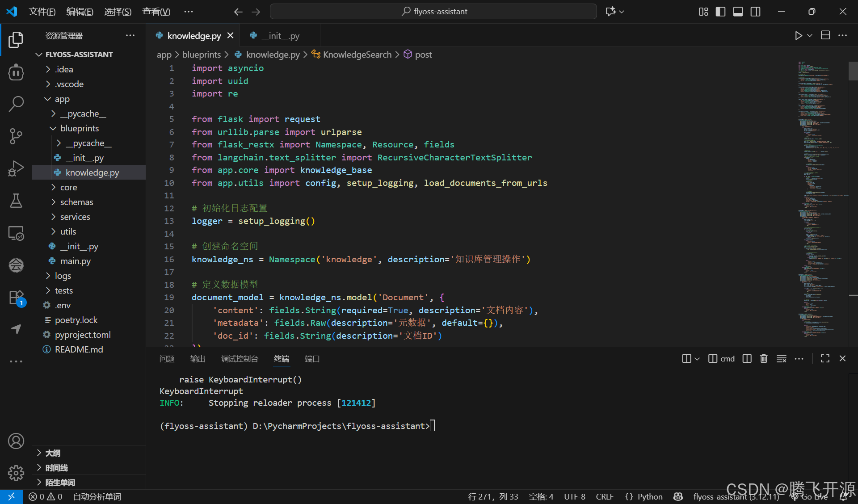
Task: Open Run and Debug view
Action: [16, 168]
